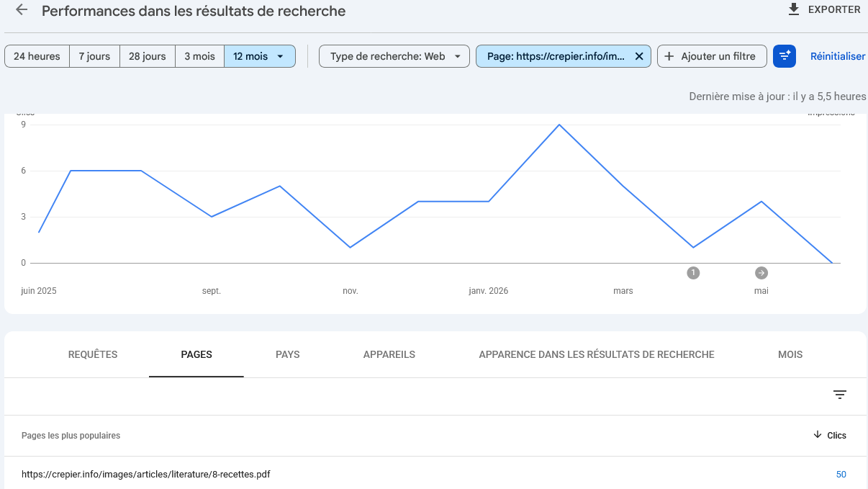Viewport: 868px width, 489px height.
Task: Select the 3 mois date range
Action: click(199, 56)
